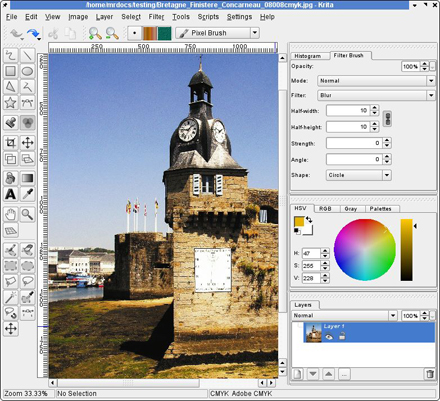Select the Perspective Grid tool
Viewport: 440px width, 401px height.
tap(11, 230)
